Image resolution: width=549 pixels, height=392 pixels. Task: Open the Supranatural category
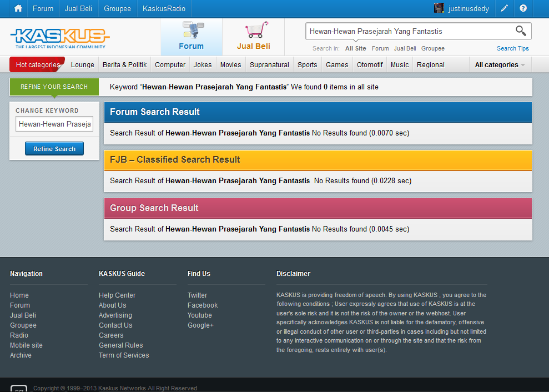(x=269, y=65)
